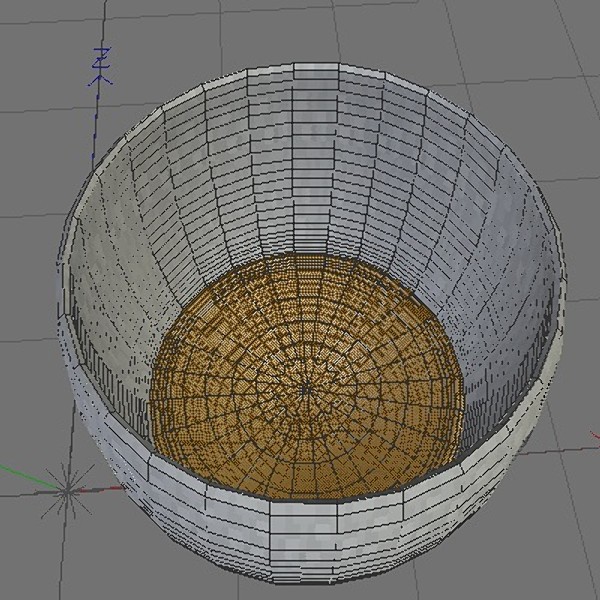Click the blue Z axis label
The image size is (600, 600).
(x=102, y=58)
